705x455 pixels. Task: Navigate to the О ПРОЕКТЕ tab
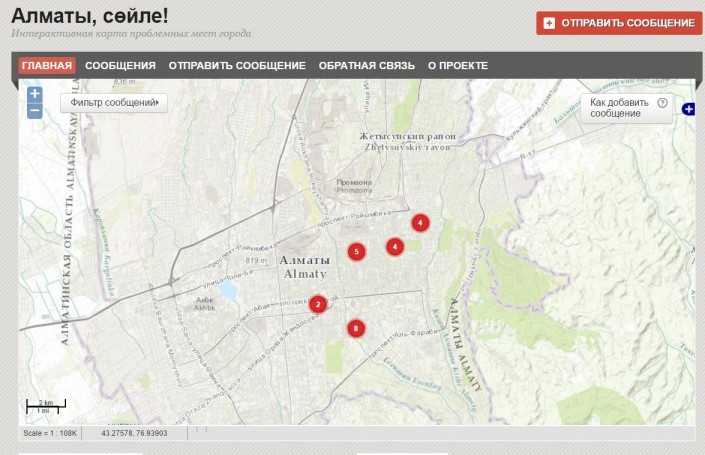tap(458, 66)
